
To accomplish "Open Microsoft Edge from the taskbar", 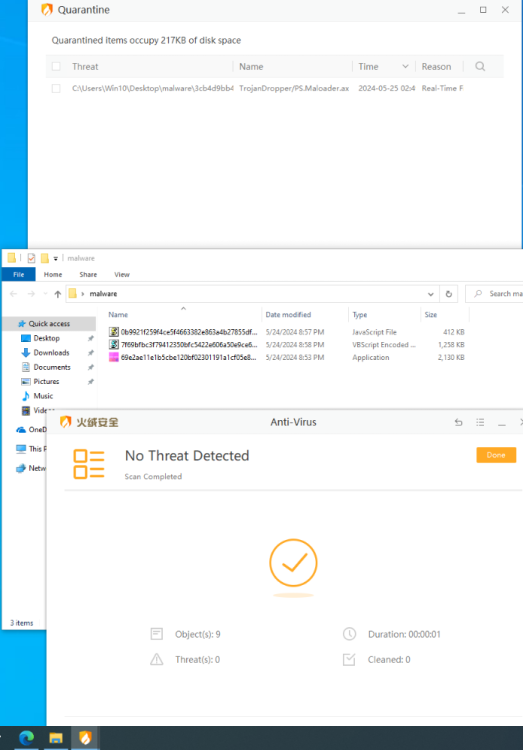I will (26, 738).
